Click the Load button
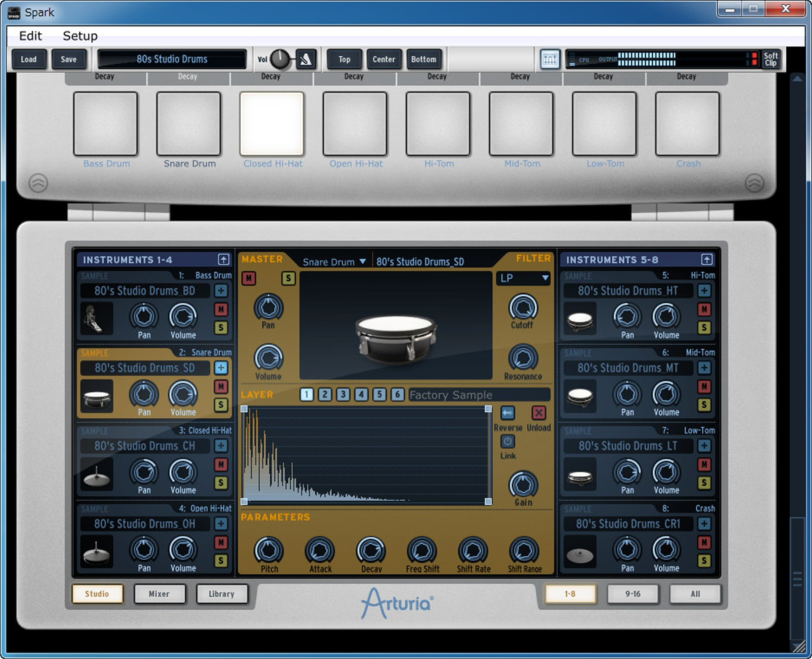The image size is (812, 659). (29, 59)
